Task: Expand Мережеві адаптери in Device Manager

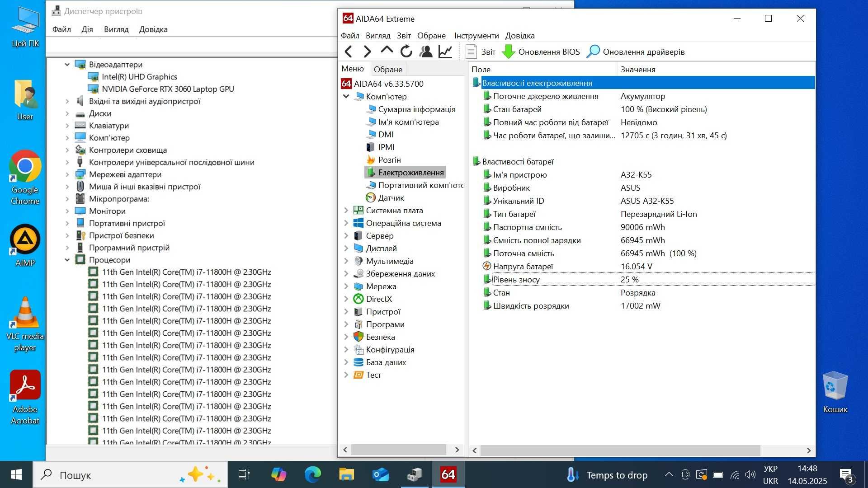Action: click(67, 174)
